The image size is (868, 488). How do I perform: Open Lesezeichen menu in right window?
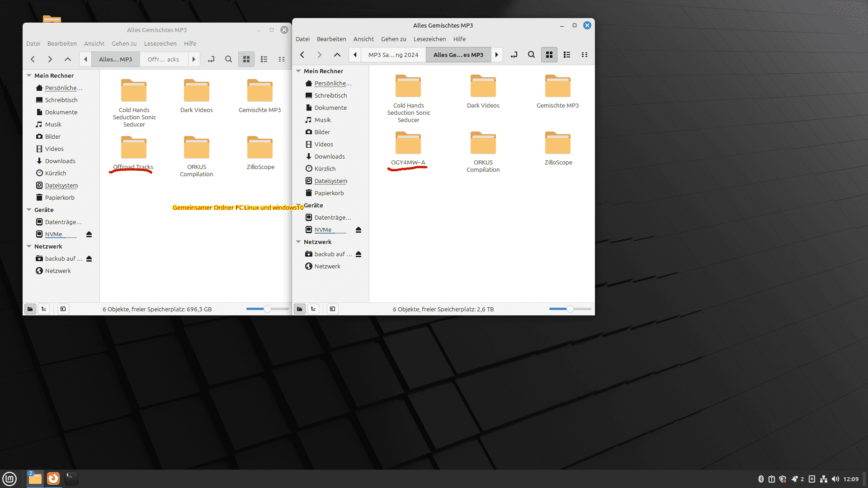tap(429, 39)
